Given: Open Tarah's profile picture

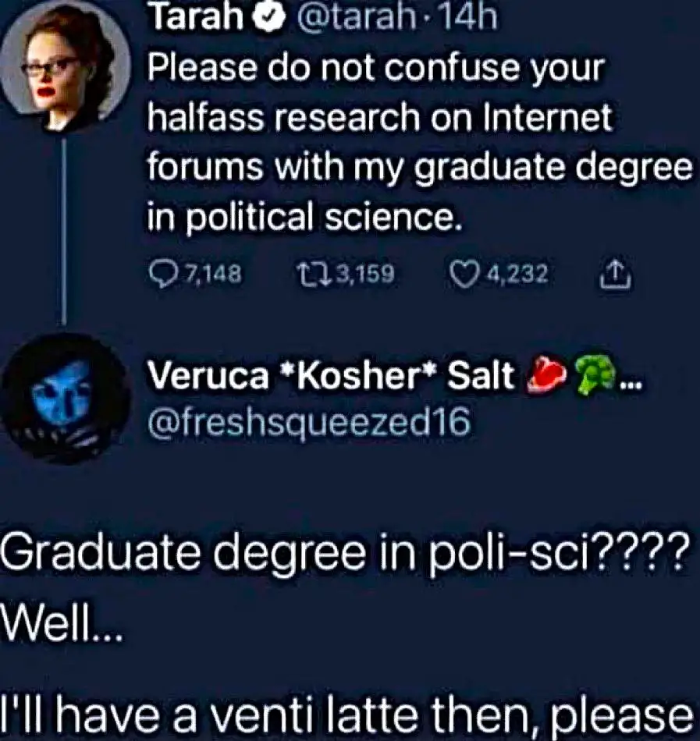Looking at the screenshot, I should (63, 67).
